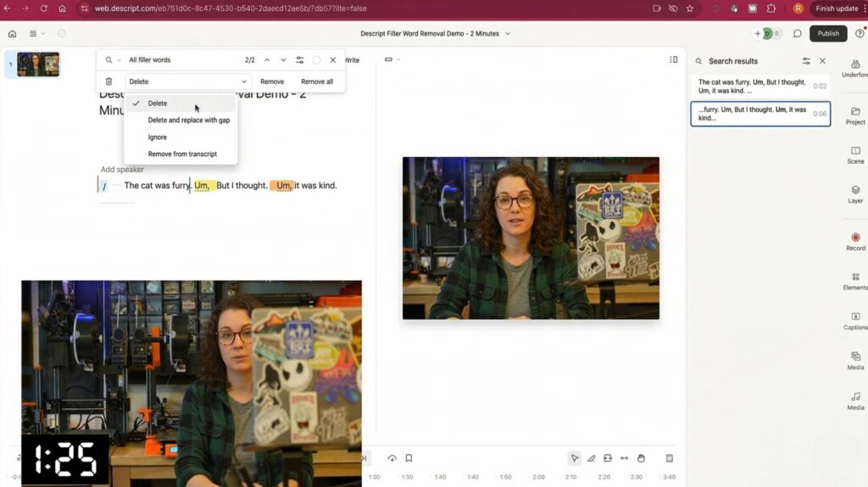Open the comments speech bubble icon
The image size is (868, 487).
[x=797, y=34]
